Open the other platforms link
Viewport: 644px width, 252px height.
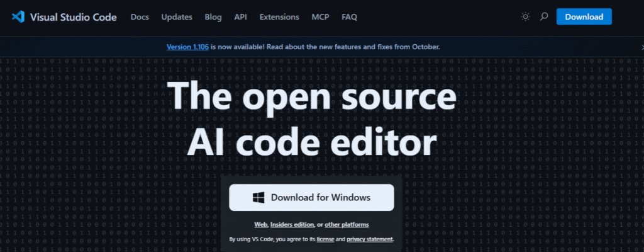click(347, 224)
